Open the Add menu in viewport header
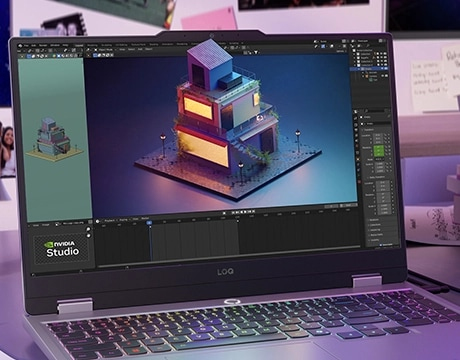Viewport: 460px width, 360px height. pyautogui.click(x=140, y=49)
